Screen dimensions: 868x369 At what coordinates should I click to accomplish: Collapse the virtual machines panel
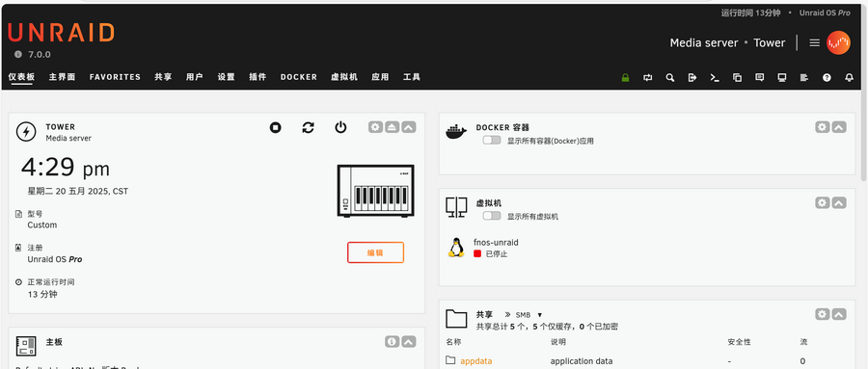point(839,203)
